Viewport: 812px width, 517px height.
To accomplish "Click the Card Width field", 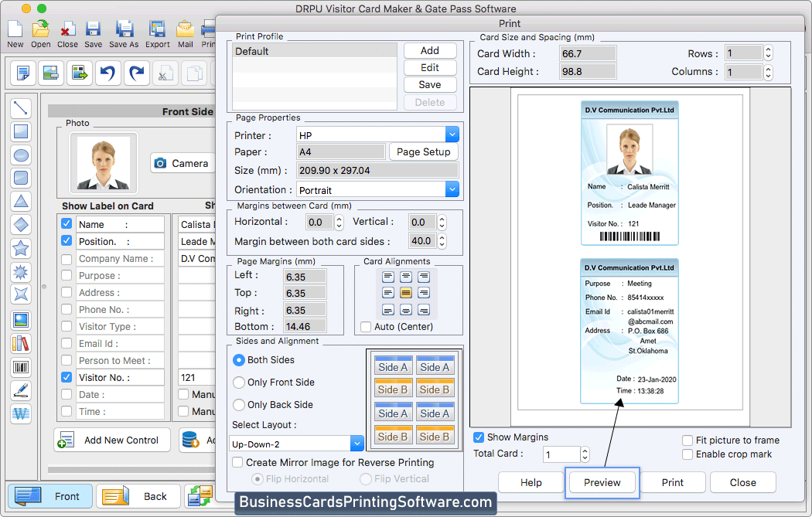I will coord(588,53).
